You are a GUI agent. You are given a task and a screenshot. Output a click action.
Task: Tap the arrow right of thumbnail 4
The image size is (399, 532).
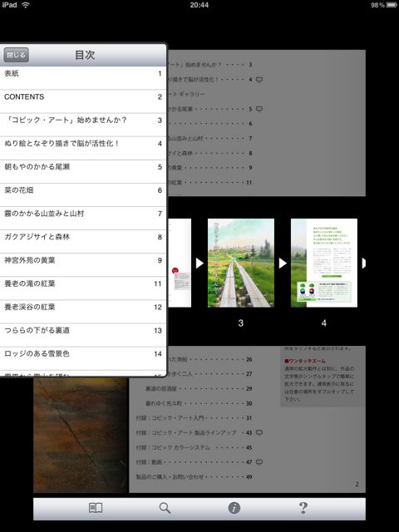click(364, 263)
